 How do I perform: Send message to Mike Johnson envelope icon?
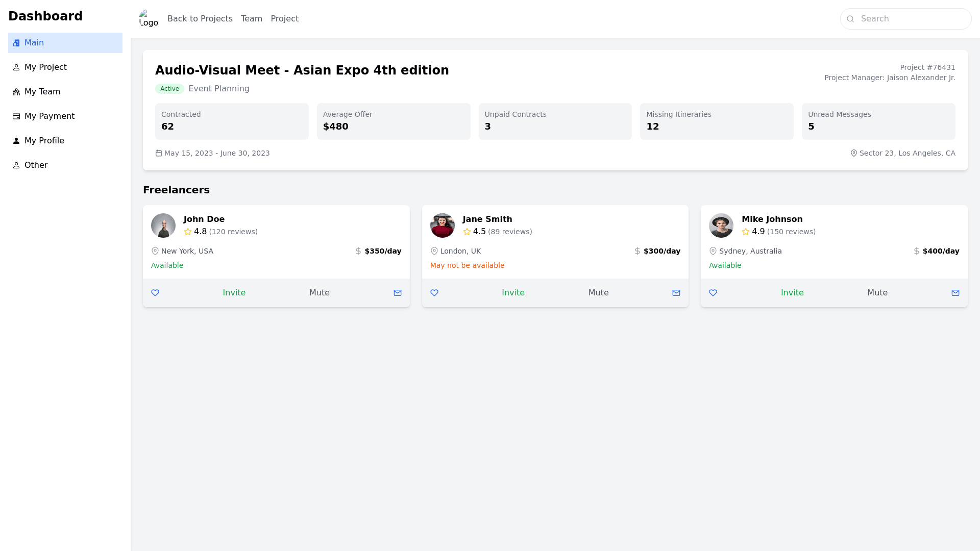click(955, 293)
